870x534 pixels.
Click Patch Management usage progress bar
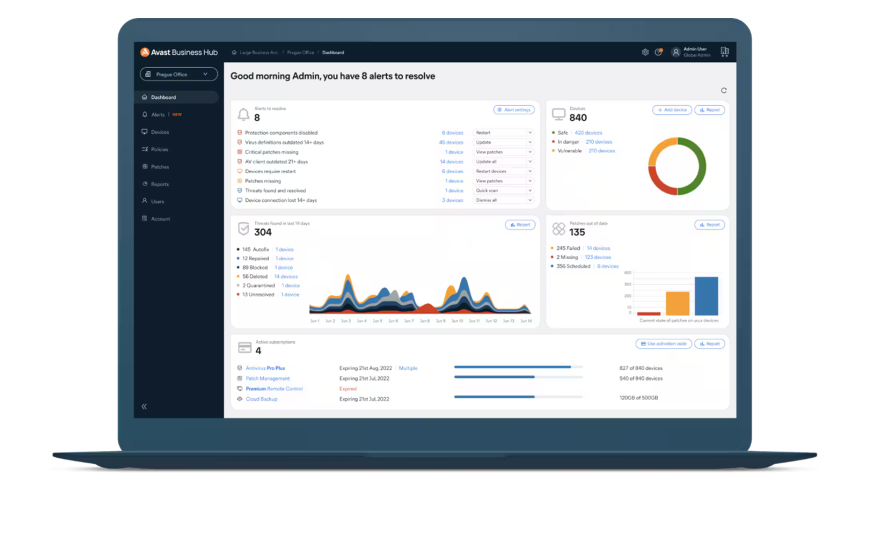click(518, 377)
